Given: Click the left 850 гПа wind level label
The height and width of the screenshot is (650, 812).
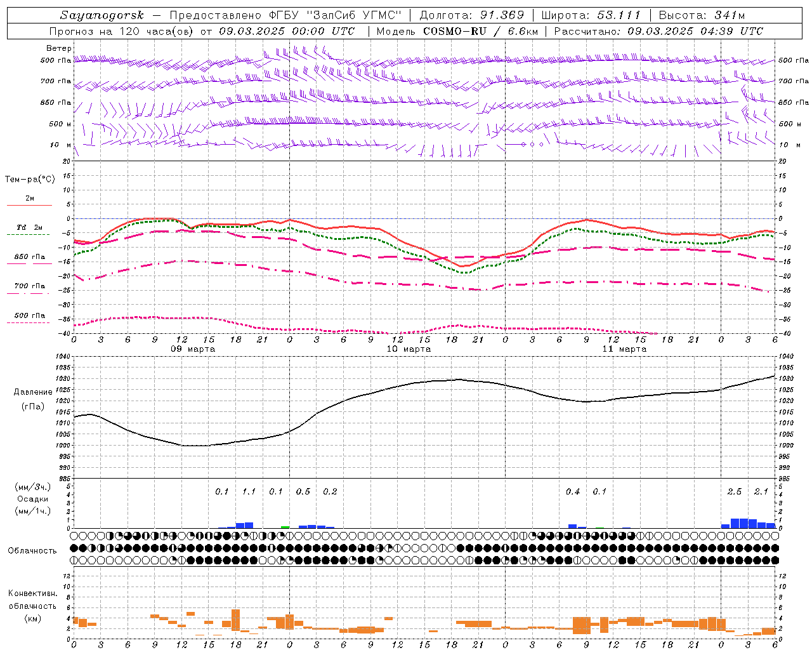Looking at the screenshot, I should [x=56, y=102].
